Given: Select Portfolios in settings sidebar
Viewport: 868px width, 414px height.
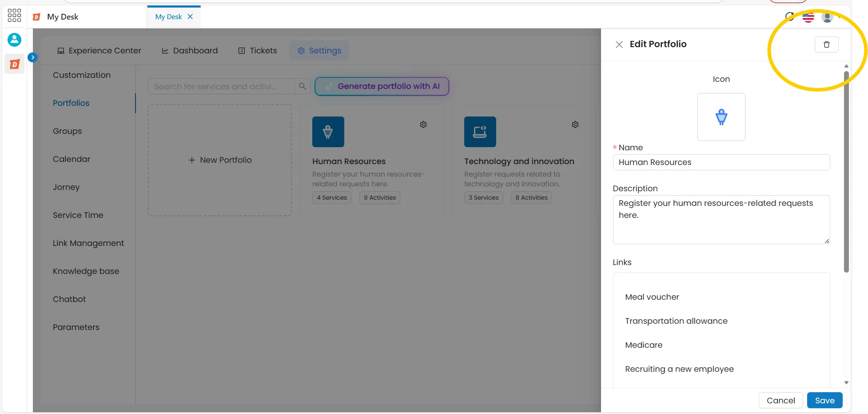Looking at the screenshot, I should (x=71, y=103).
